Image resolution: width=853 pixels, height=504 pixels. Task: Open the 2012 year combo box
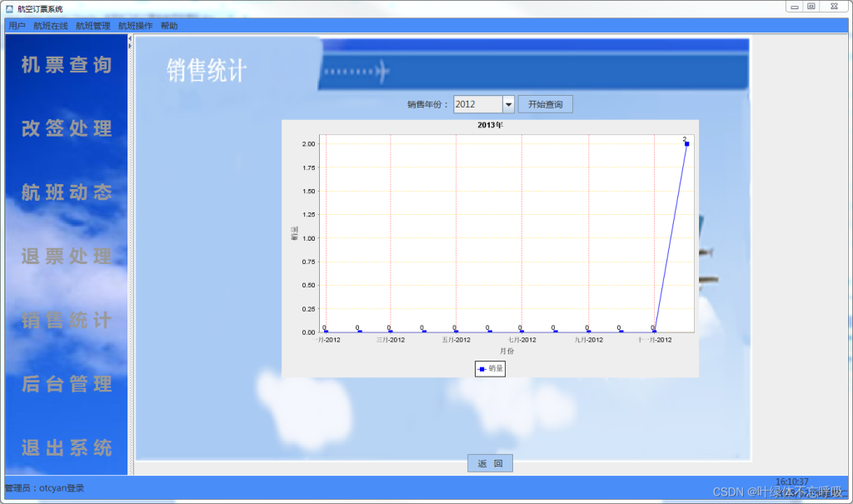(x=483, y=103)
